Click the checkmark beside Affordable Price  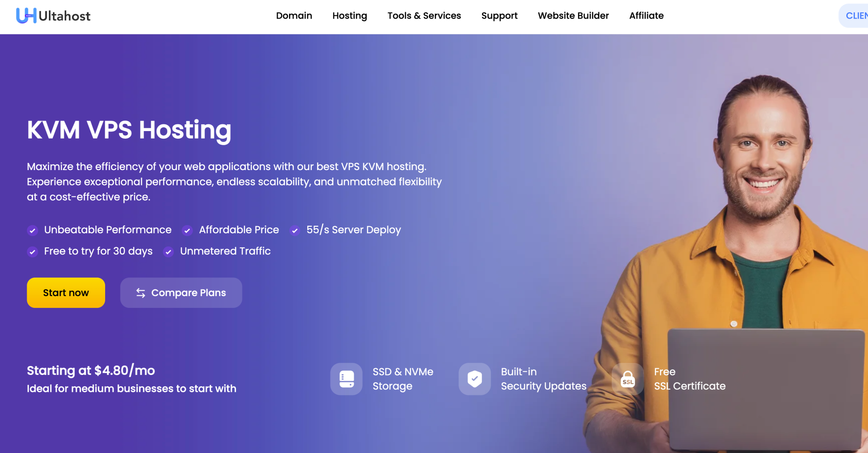[x=187, y=230]
